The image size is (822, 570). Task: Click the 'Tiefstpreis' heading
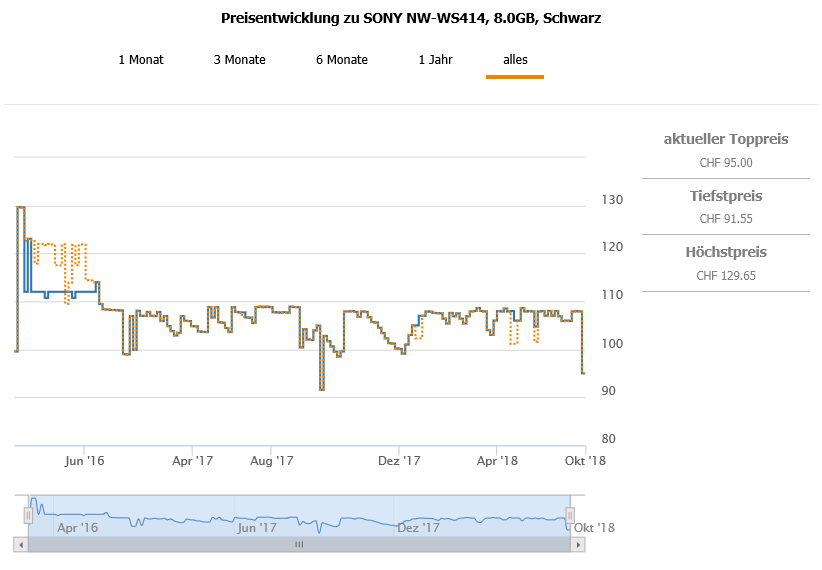(725, 195)
